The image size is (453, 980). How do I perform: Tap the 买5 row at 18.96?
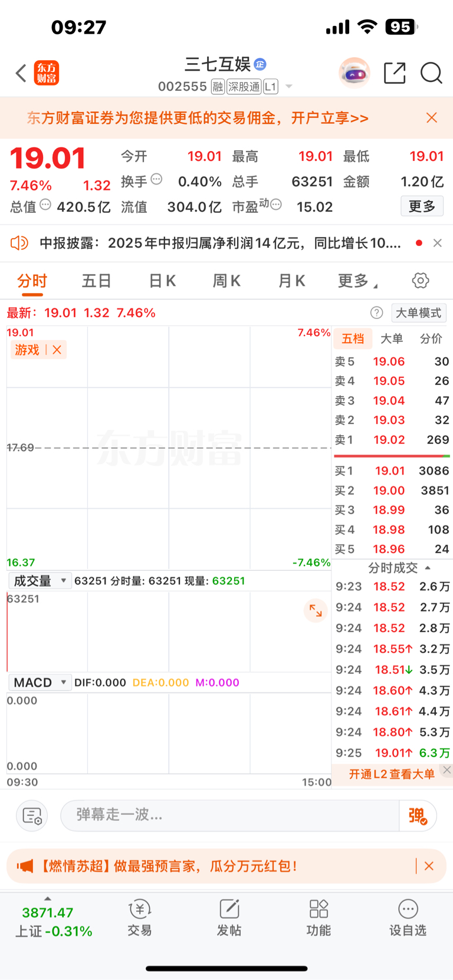tap(392, 549)
